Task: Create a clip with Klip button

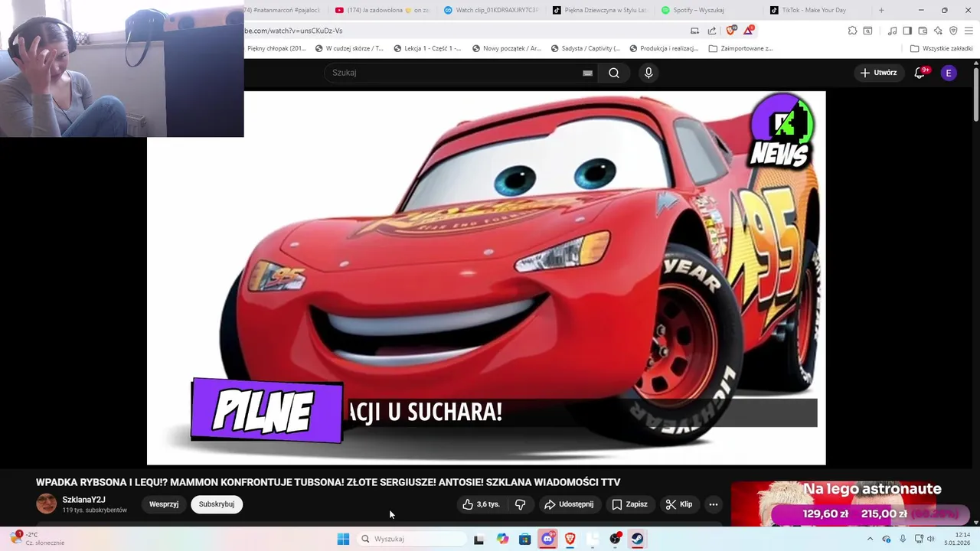Action: pos(679,504)
